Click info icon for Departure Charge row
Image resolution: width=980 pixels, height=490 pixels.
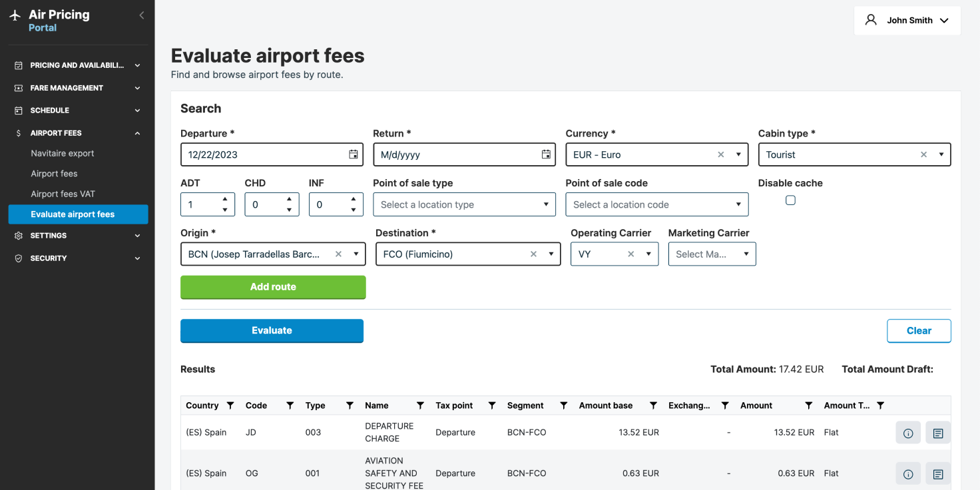coord(908,433)
